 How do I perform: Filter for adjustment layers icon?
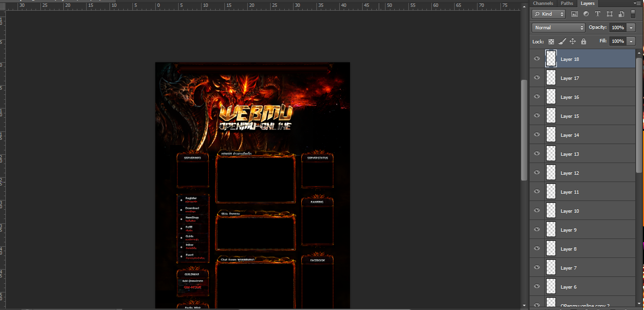point(586,14)
